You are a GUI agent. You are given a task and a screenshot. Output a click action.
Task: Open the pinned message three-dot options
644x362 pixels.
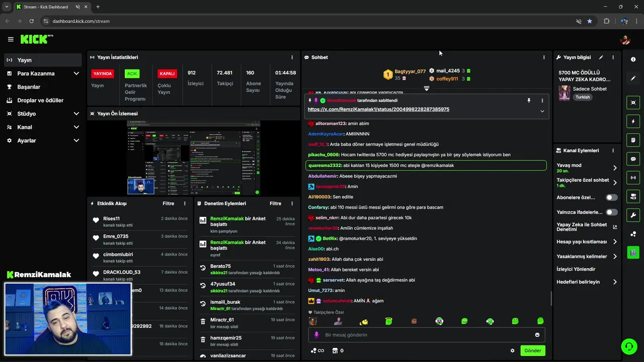[542, 101]
